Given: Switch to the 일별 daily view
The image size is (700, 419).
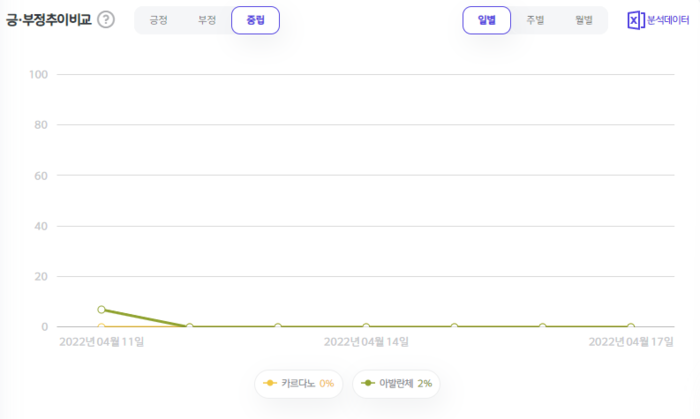Looking at the screenshot, I should [x=487, y=20].
